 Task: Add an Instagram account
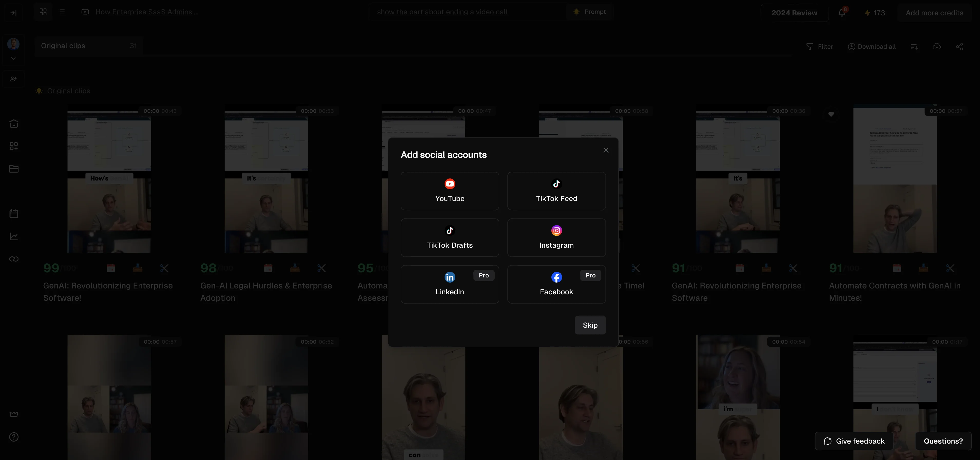click(x=556, y=238)
